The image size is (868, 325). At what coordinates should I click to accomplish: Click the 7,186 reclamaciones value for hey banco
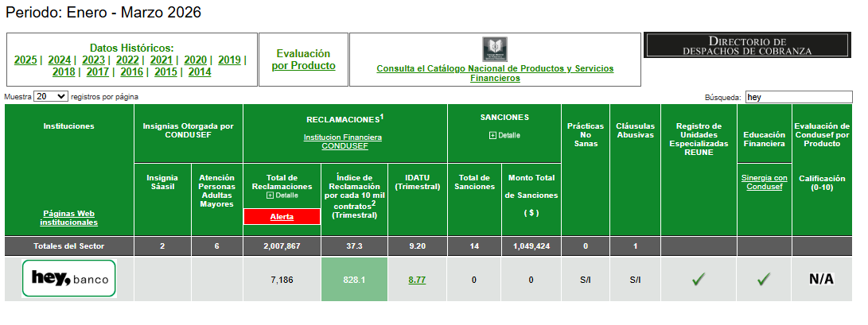tap(282, 281)
